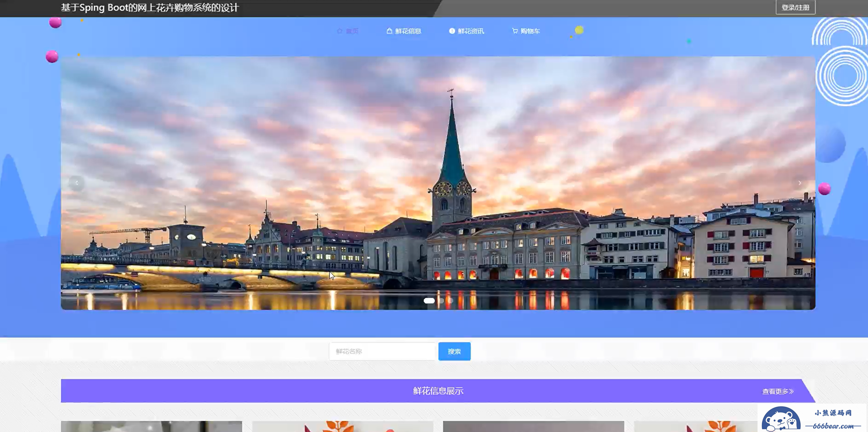Click the exclamation icon for 鲜花资讯

[x=452, y=31]
